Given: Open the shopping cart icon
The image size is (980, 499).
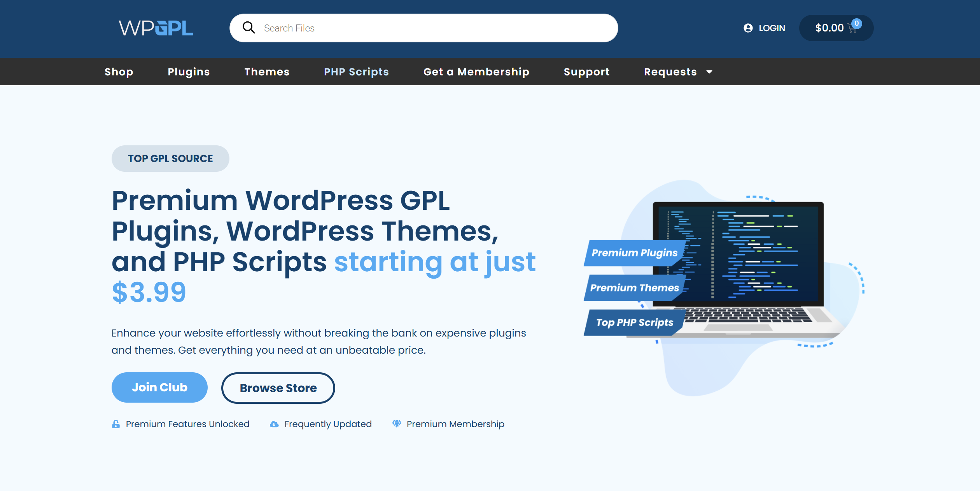Looking at the screenshot, I should click(x=852, y=29).
